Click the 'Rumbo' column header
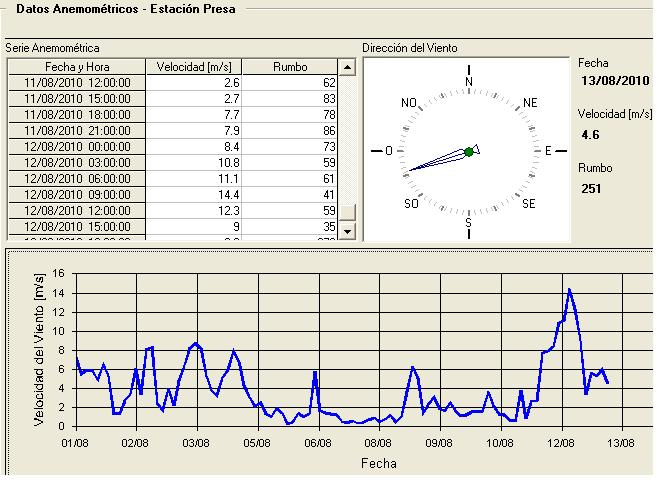656x496 pixels. 290,67
